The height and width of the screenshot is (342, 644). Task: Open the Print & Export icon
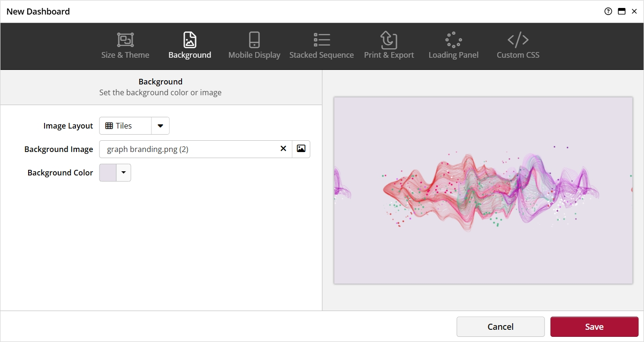click(x=389, y=40)
